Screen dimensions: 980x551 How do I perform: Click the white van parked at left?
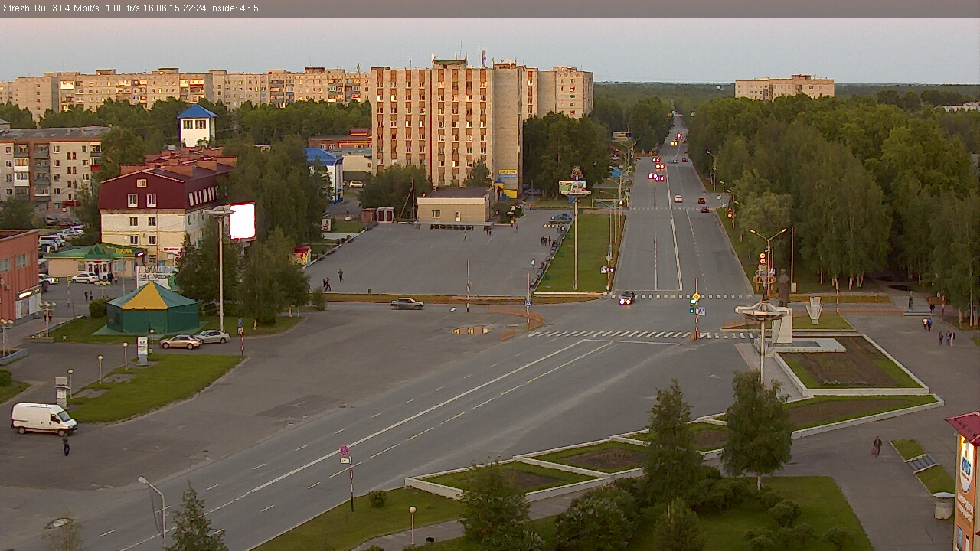(x=44, y=419)
